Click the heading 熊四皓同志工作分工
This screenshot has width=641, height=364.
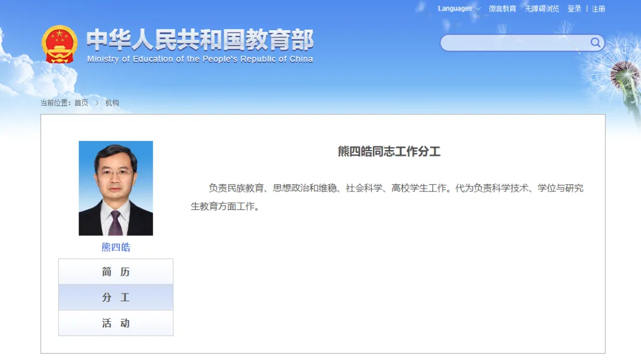[x=389, y=152]
